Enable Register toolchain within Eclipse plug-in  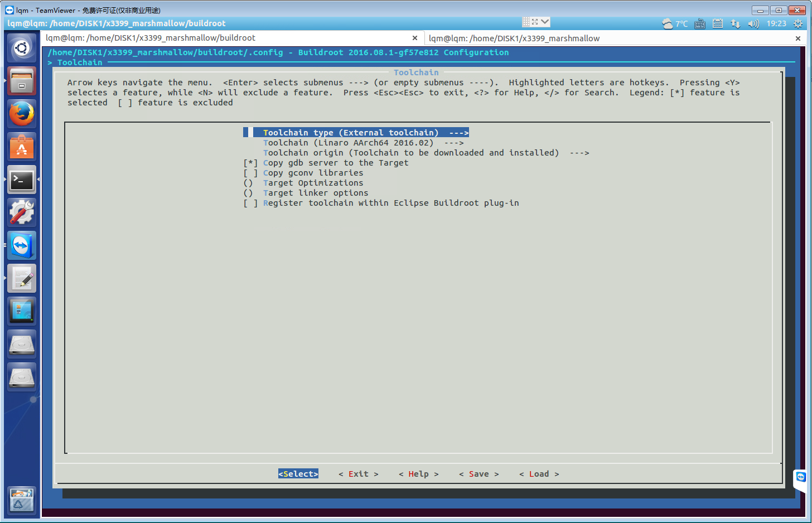(390, 203)
